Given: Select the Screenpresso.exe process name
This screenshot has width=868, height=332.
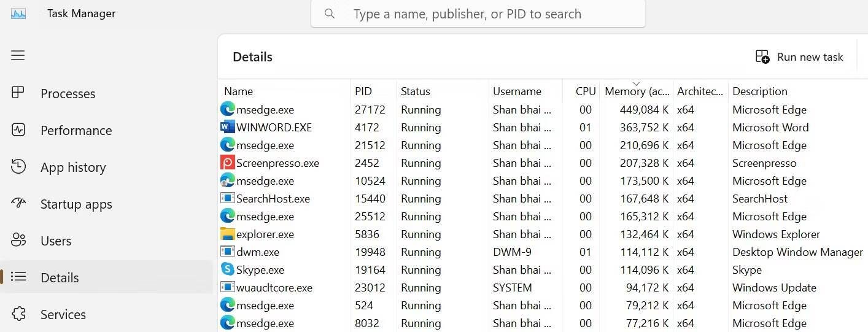Looking at the screenshot, I should pos(277,163).
